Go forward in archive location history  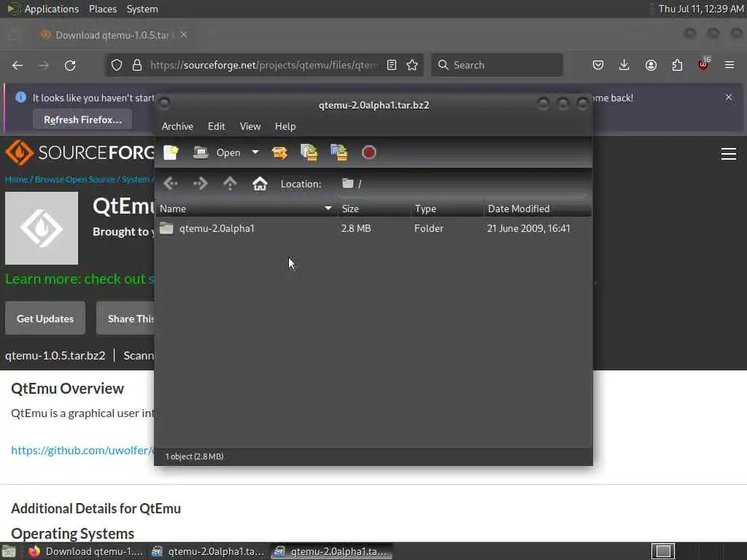click(x=200, y=183)
